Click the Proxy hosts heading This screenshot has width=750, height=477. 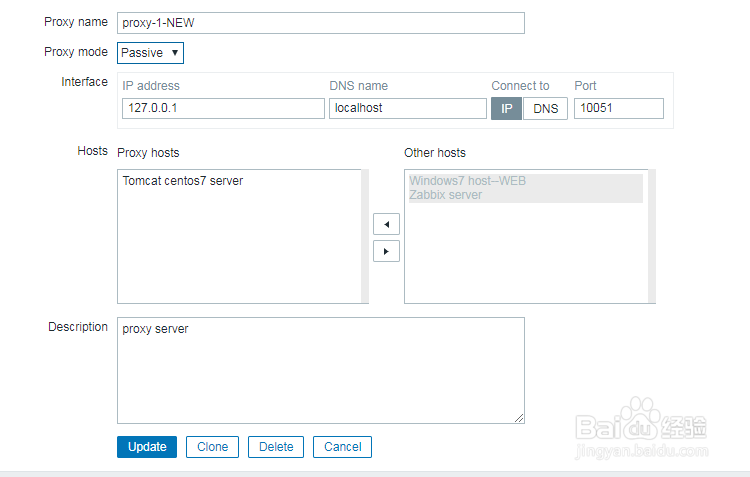click(x=148, y=153)
